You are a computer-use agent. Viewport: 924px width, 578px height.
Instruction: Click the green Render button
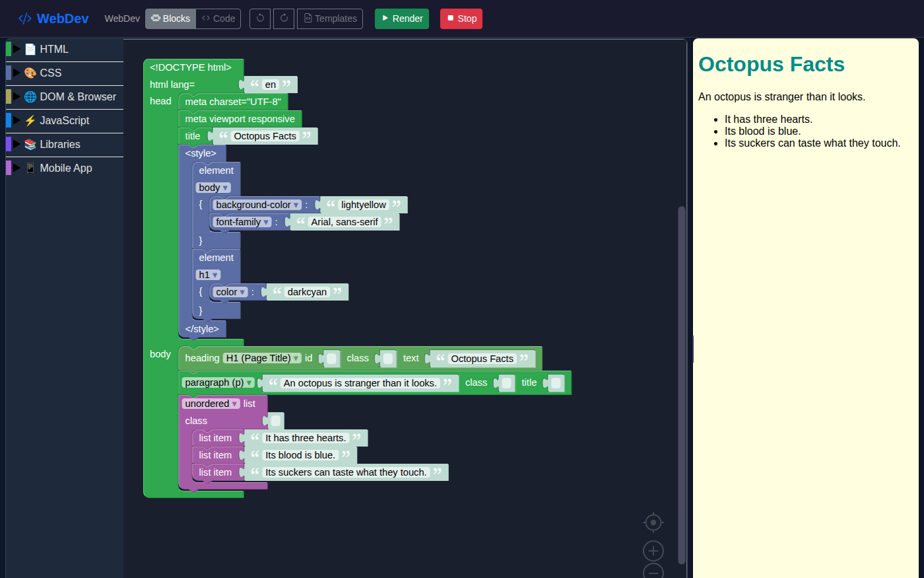402,18
